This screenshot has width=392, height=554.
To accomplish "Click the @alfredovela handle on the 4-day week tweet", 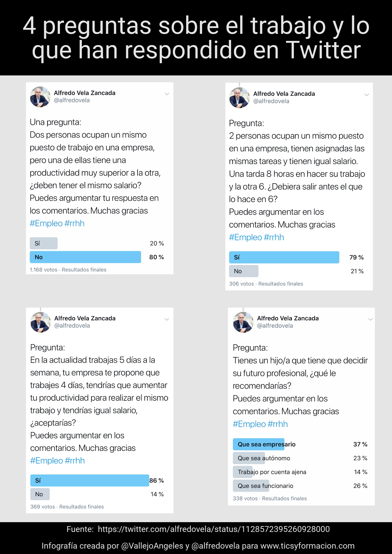I will click(72, 326).
